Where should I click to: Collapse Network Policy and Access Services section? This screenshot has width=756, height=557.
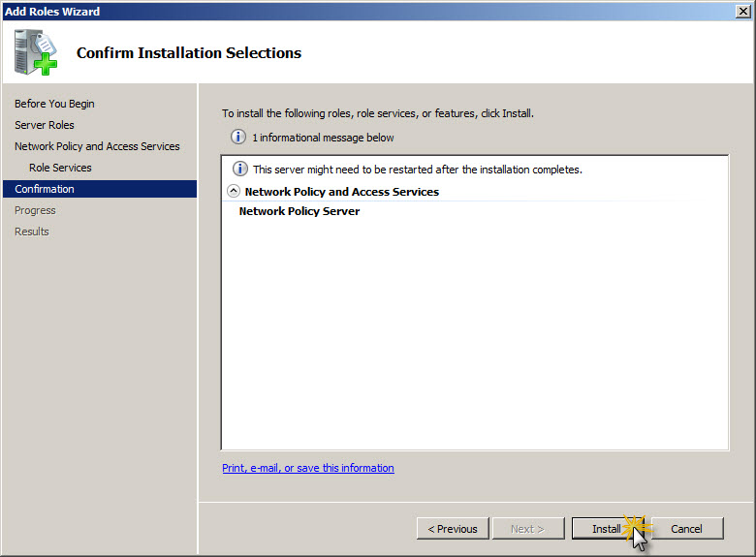[234, 191]
